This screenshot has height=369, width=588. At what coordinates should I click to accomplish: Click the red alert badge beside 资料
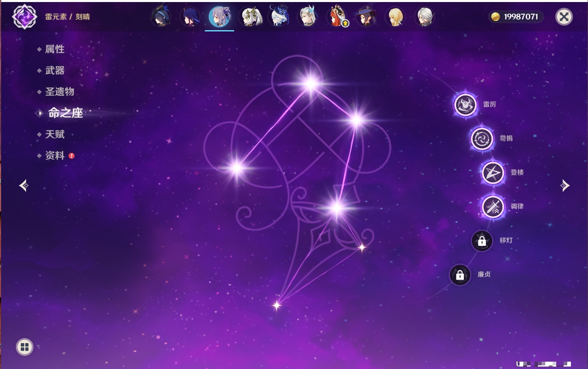pos(72,156)
